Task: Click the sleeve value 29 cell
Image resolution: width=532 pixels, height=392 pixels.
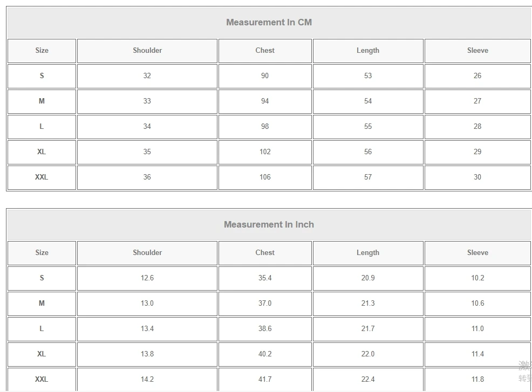Action: [x=478, y=152]
